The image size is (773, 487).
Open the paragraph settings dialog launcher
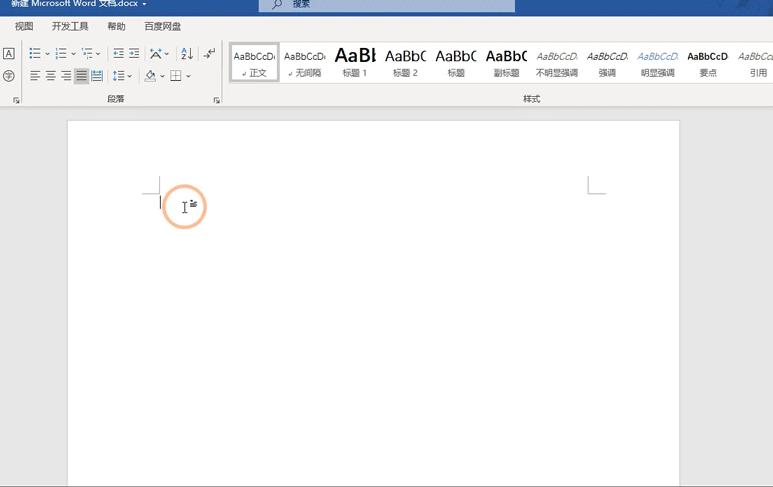pyautogui.click(x=217, y=100)
